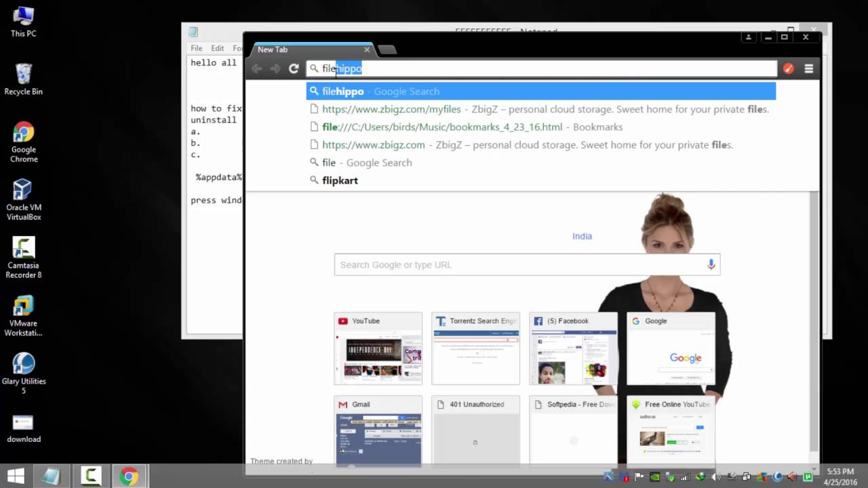Select the Google Chrome desktop shortcut
Image resolution: width=868 pixels, height=488 pixels.
pos(24,142)
